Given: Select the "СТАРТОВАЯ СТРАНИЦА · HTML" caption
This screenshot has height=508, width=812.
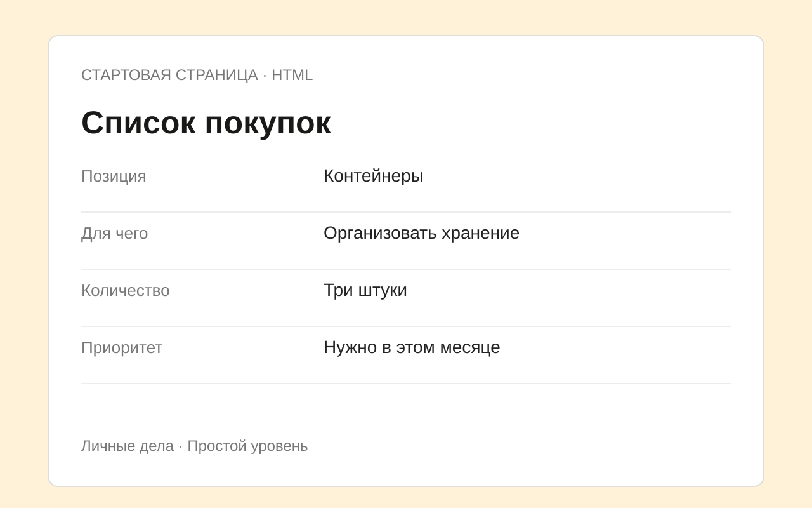Looking at the screenshot, I should [197, 75].
